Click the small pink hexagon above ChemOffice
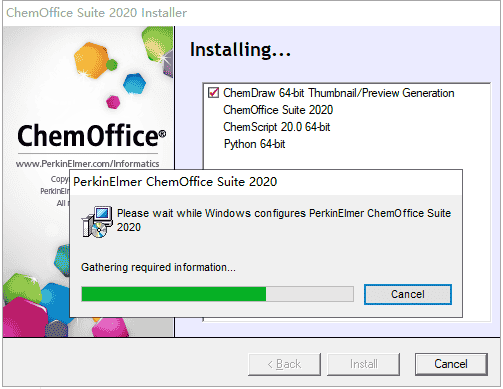Viewport: 503px width, 389px height. 113,102
